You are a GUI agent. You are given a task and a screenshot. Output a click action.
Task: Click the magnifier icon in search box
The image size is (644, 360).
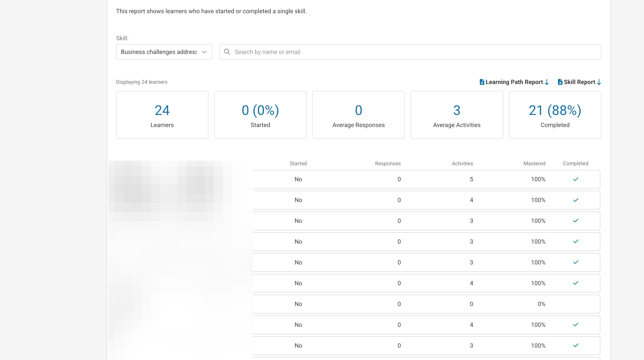tap(227, 52)
